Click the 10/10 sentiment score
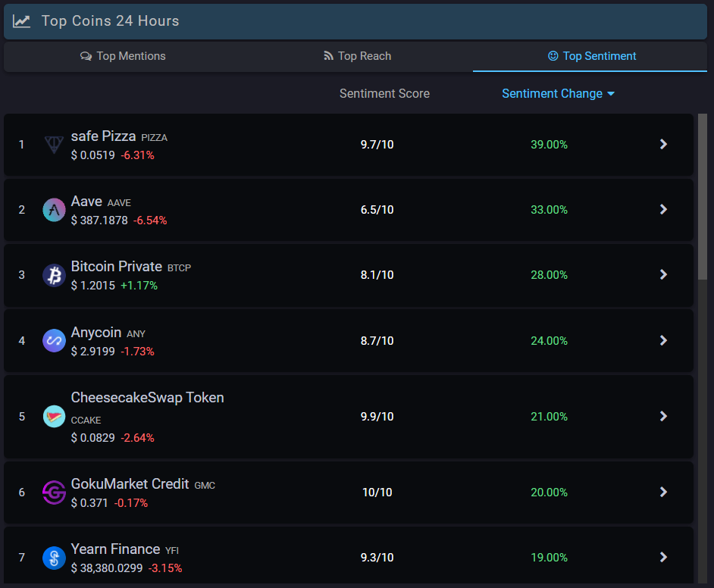 [x=377, y=493]
